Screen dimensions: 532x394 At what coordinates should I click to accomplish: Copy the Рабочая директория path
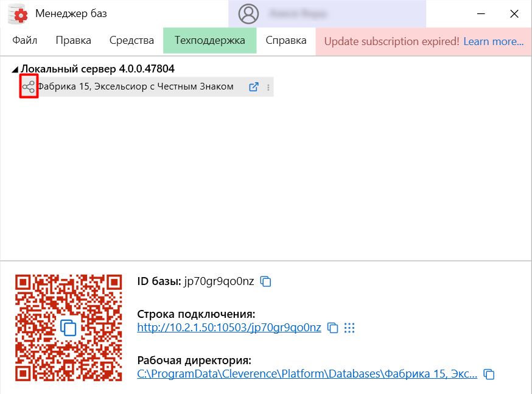pyautogui.click(x=489, y=374)
